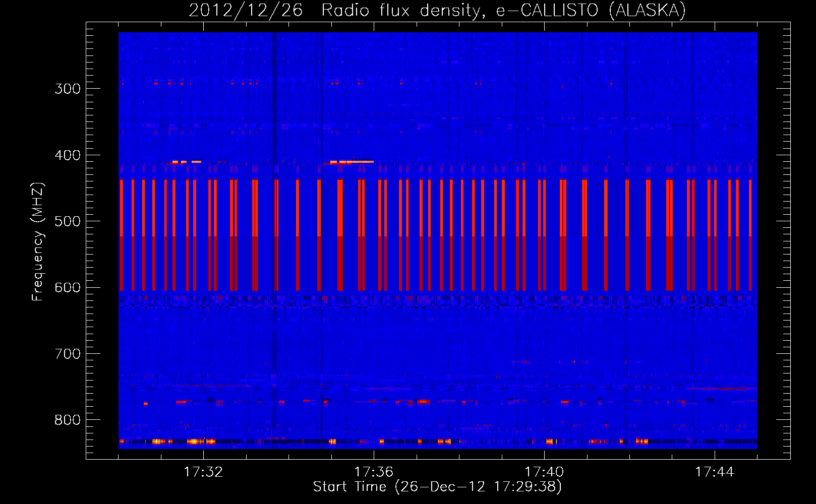Click the 400 frequency tick label

68,155
